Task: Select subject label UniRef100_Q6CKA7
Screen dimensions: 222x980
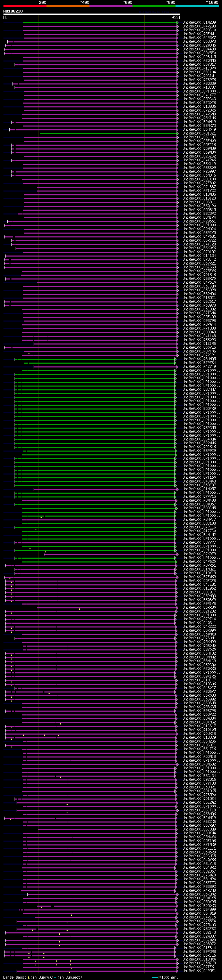Action: (199, 137)
